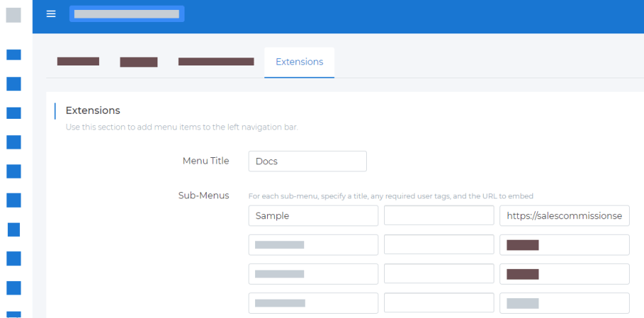This screenshot has width=644, height=318.
Task: Switch to the Extensions tab
Action: 299,62
